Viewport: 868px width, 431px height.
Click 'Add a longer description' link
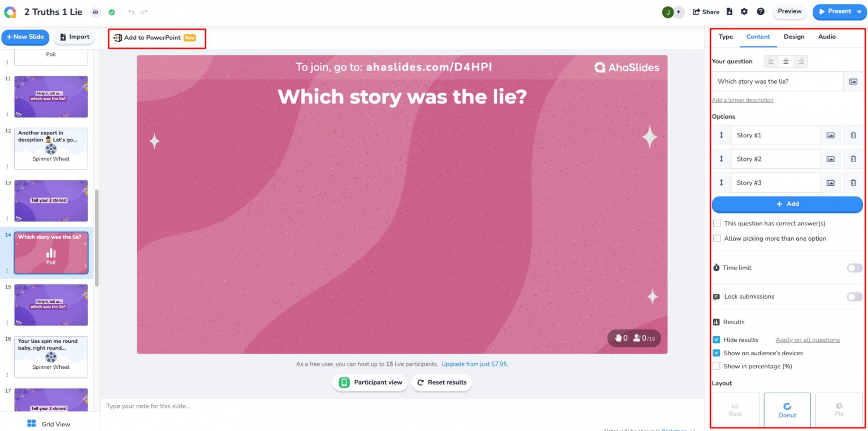click(742, 100)
